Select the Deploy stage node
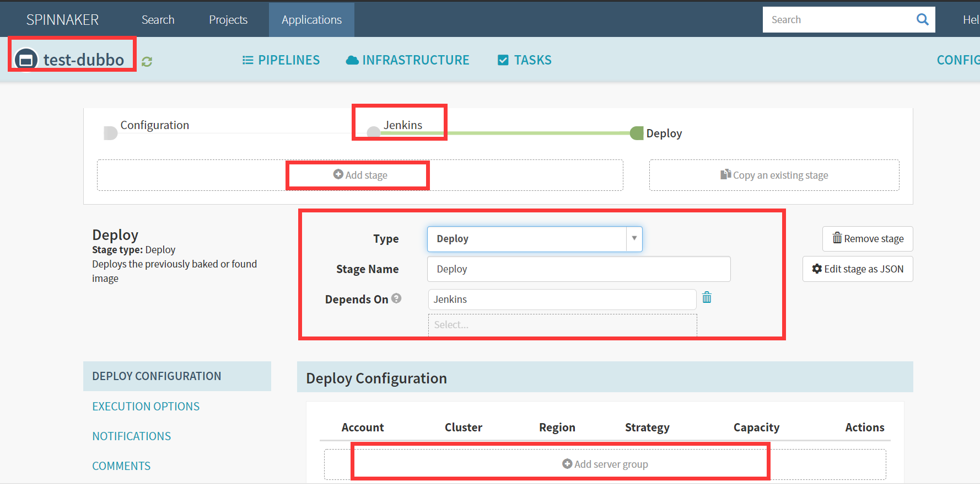 click(637, 133)
